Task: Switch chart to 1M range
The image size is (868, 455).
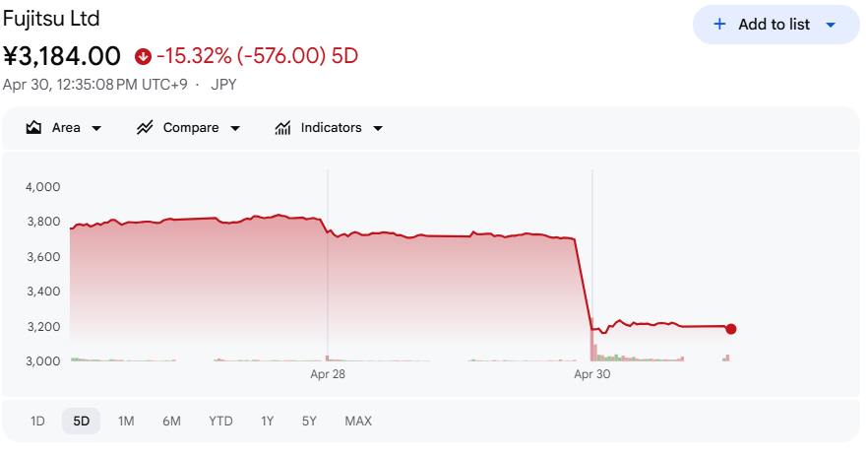Action: (126, 422)
